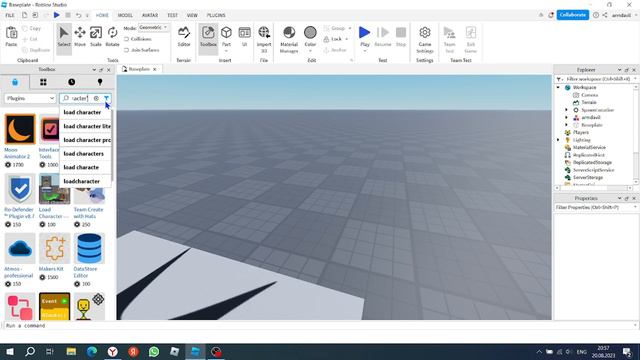Select the Ro-Defender plugin thumbnail
Viewport: 640px width, 360px height.
pos(20,189)
